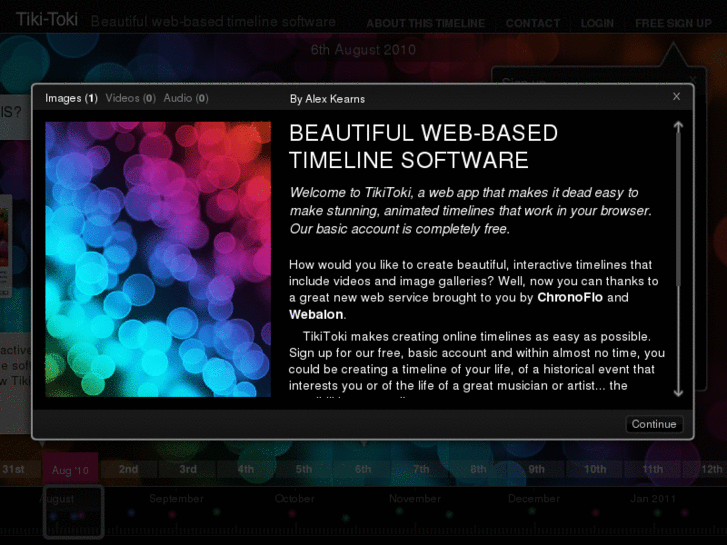Screen dimensions: 727x545
Task: Select Aug '10 on the date strip
Action: pyautogui.click(x=70, y=470)
